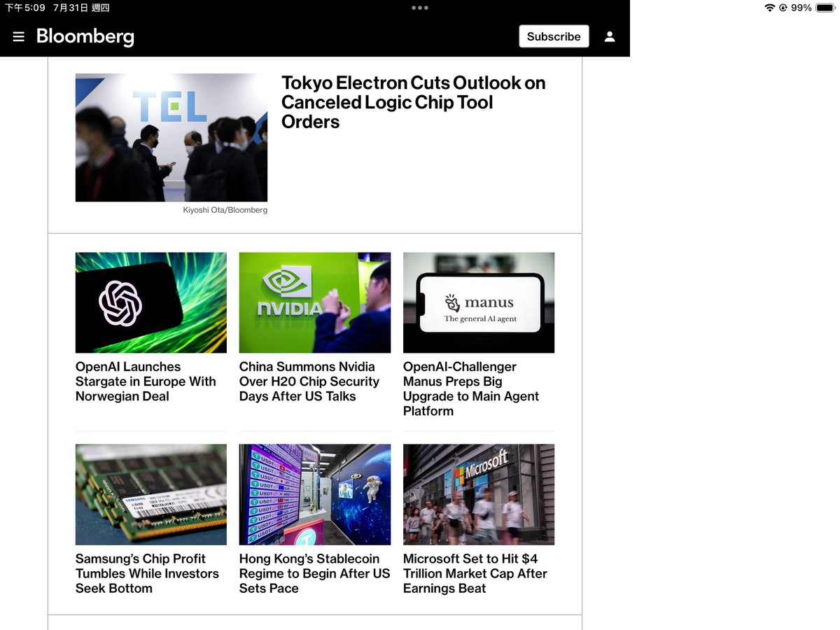
Task: Tap the orientation lock status icon
Action: [783, 8]
